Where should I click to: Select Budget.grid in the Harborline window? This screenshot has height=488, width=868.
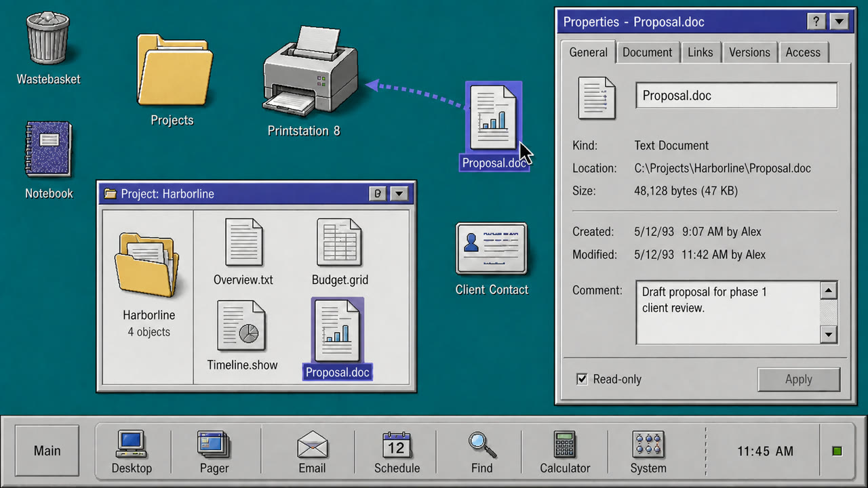tap(340, 251)
